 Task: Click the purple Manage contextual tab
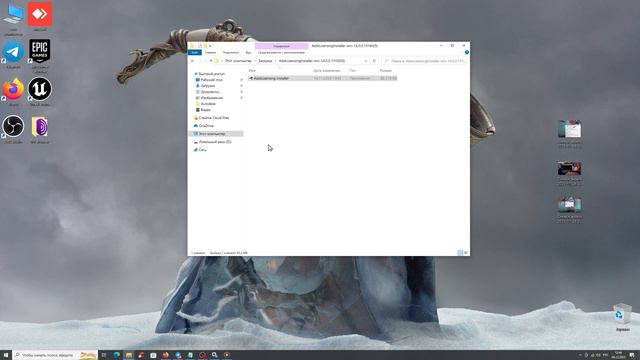pyautogui.click(x=281, y=46)
